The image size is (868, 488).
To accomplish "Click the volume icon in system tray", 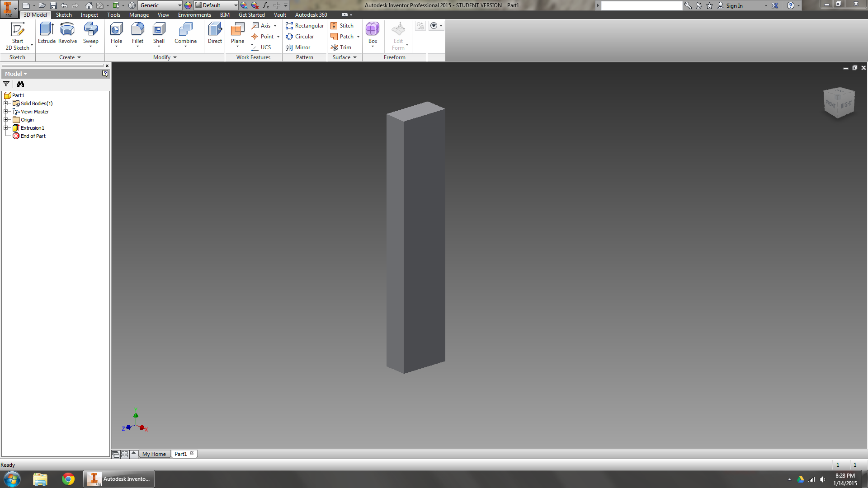I will pyautogui.click(x=822, y=479).
